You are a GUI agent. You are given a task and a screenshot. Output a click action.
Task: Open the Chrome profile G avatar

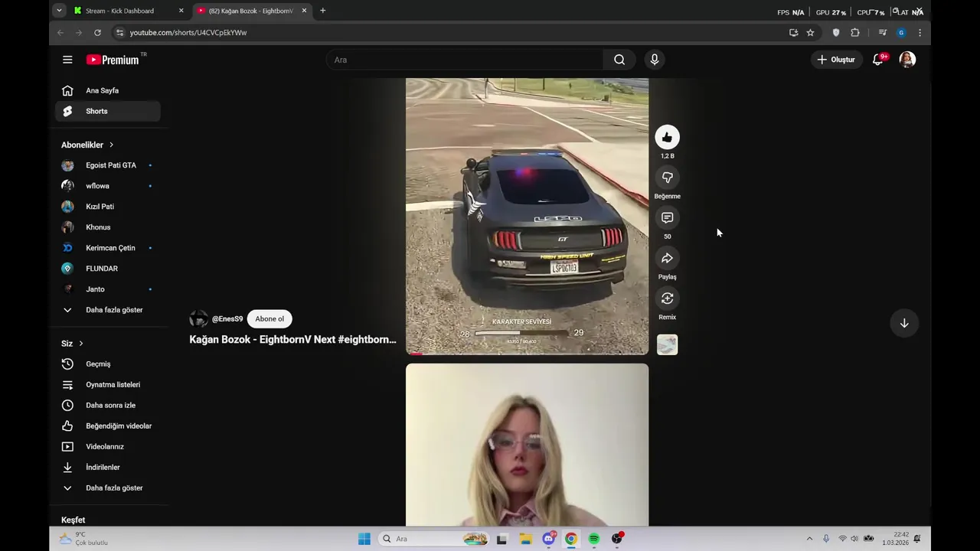(901, 33)
